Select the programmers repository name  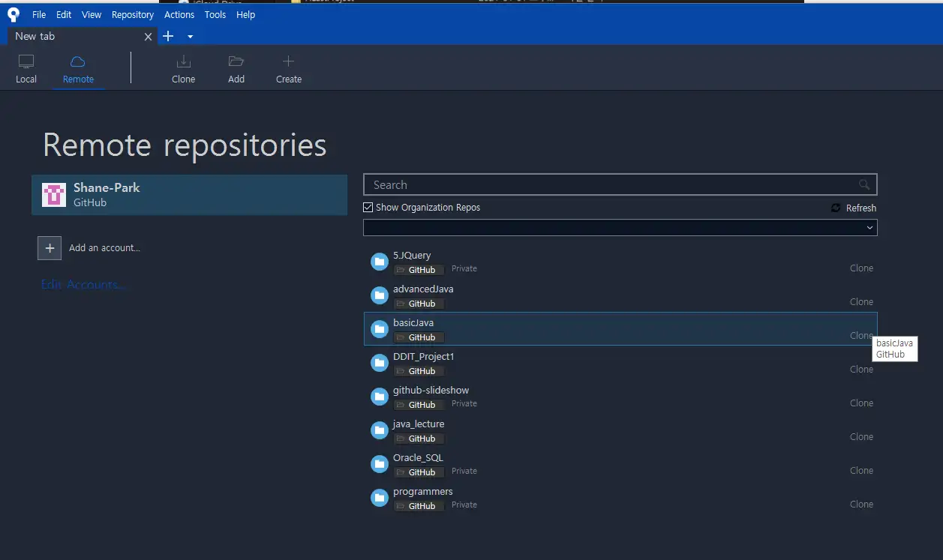pyautogui.click(x=423, y=492)
